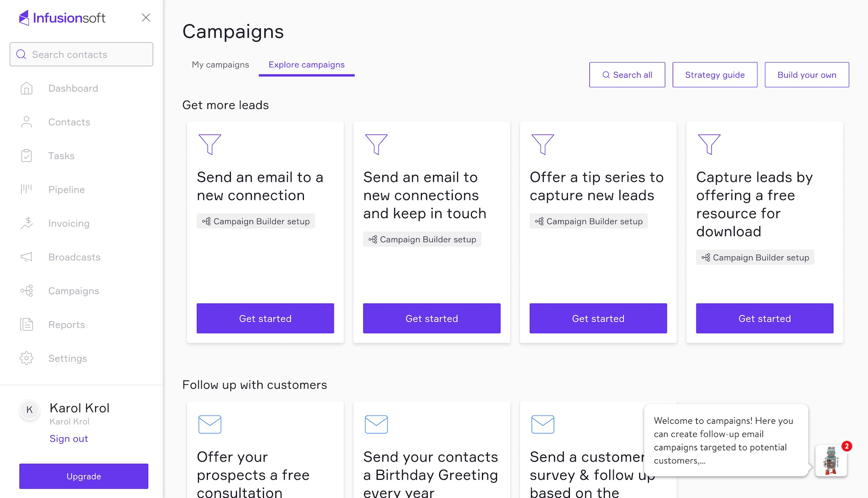The image size is (868, 498).
Task: Switch to the Explore campaigns tab
Action: click(x=306, y=65)
